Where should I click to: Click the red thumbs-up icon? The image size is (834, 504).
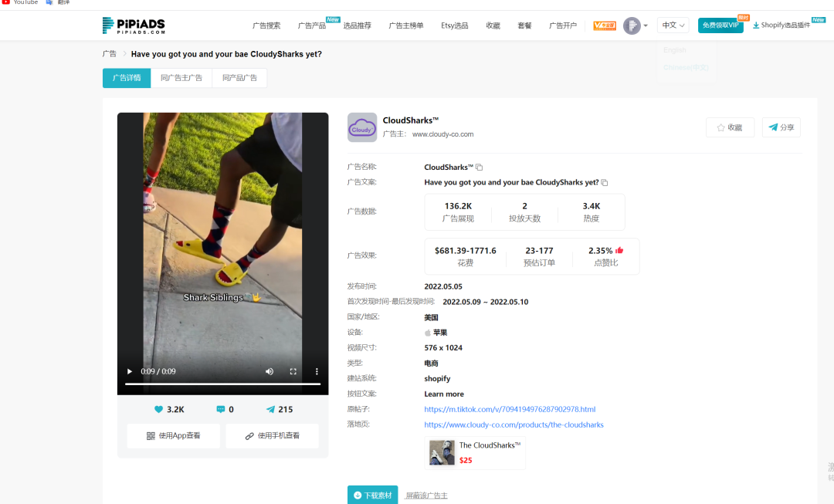pyautogui.click(x=619, y=250)
